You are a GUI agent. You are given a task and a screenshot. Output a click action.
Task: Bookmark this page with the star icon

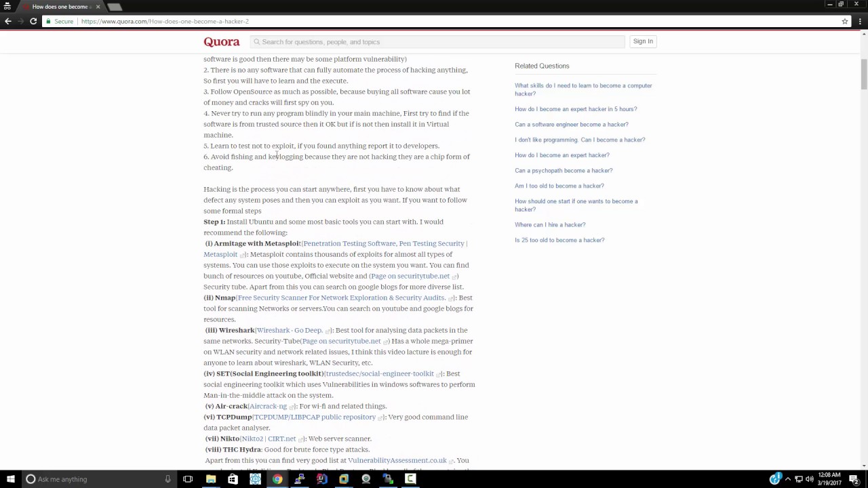[x=845, y=21]
